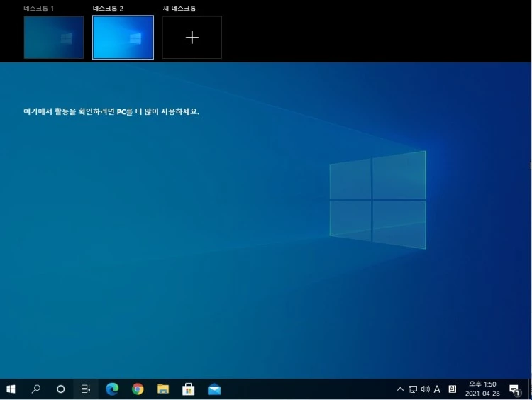532x400 pixels.
Task: Click the 데스크톱 2 label
Action: coord(108,9)
